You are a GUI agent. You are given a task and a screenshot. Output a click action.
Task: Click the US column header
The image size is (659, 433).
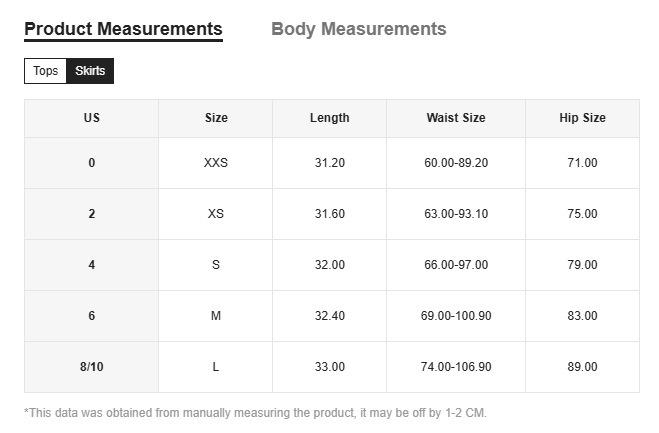coord(92,118)
